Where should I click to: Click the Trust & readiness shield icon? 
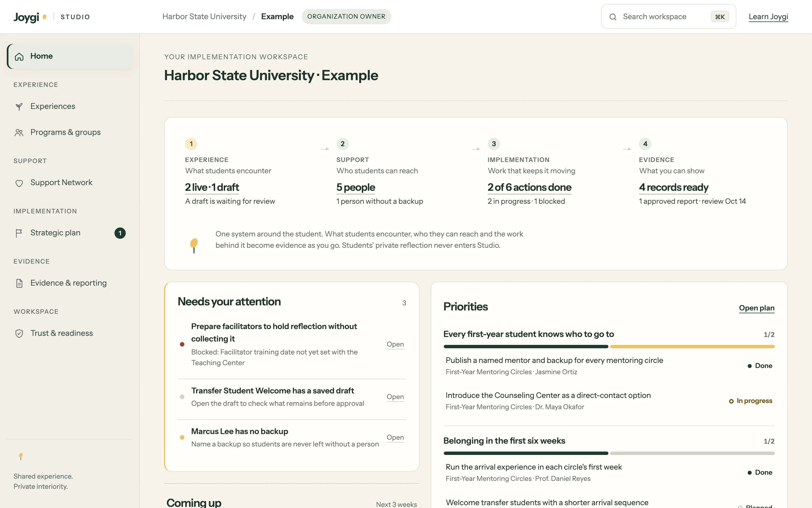coord(19,333)
